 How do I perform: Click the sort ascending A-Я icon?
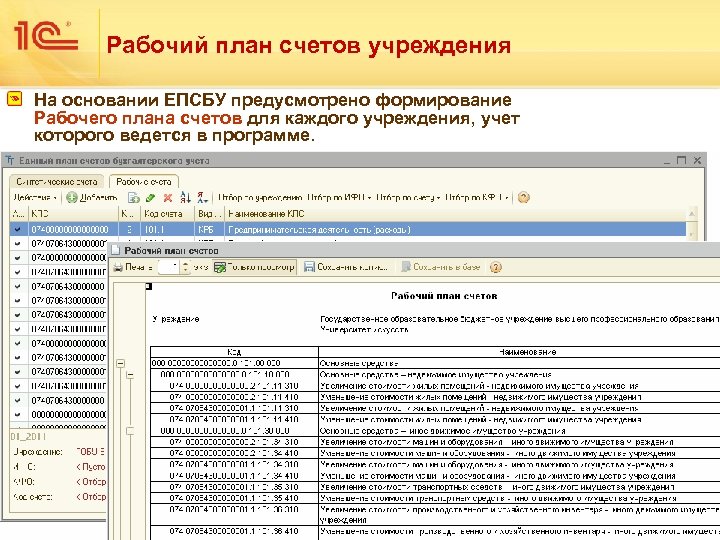click(185, 198)
